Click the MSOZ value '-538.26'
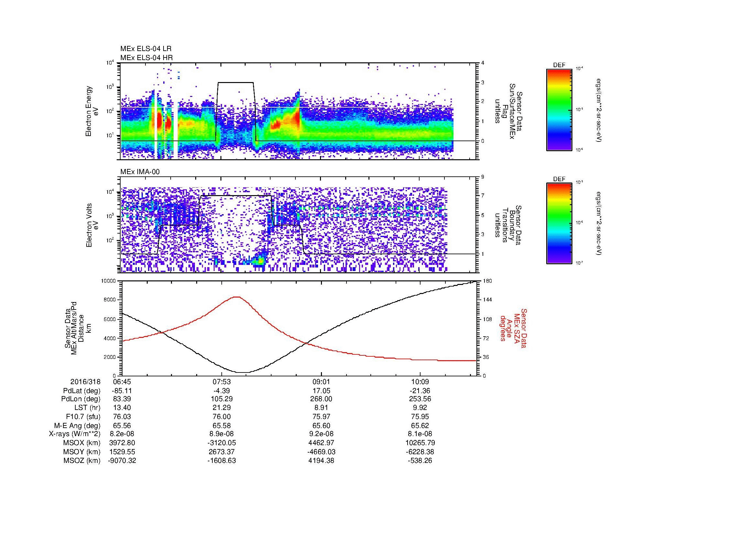Viewport: 756px width, 534px height. pos(420,461)
